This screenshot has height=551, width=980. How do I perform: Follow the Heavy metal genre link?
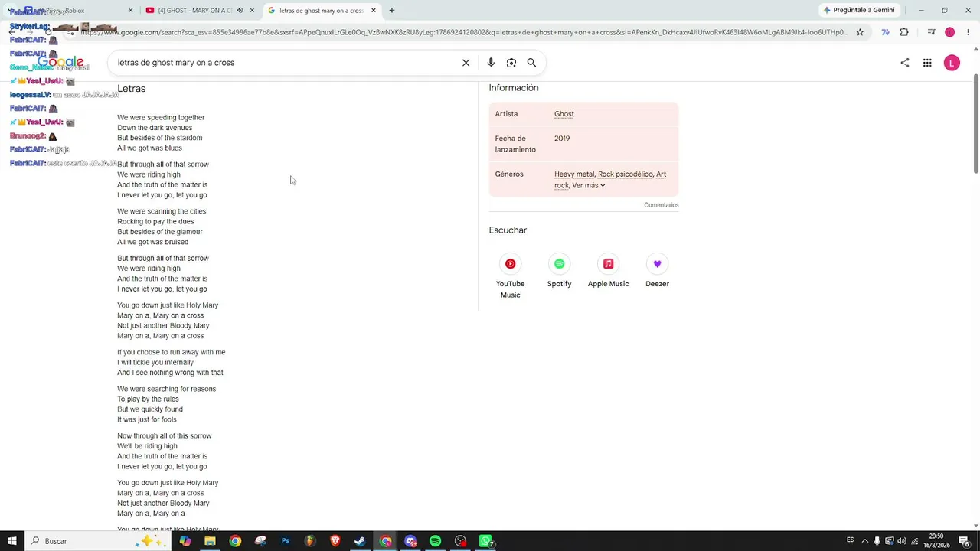(574, 174)
